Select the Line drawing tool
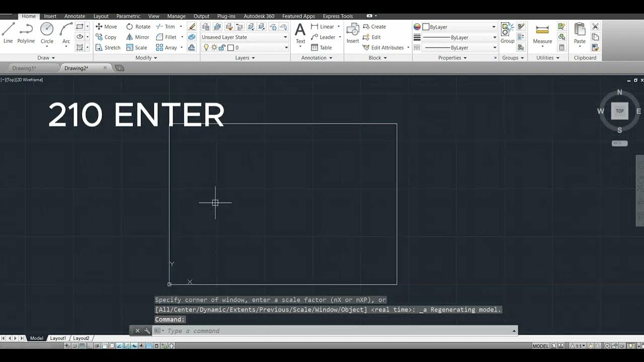This screenshot has height=362, width=644. (x=8, y=33)
